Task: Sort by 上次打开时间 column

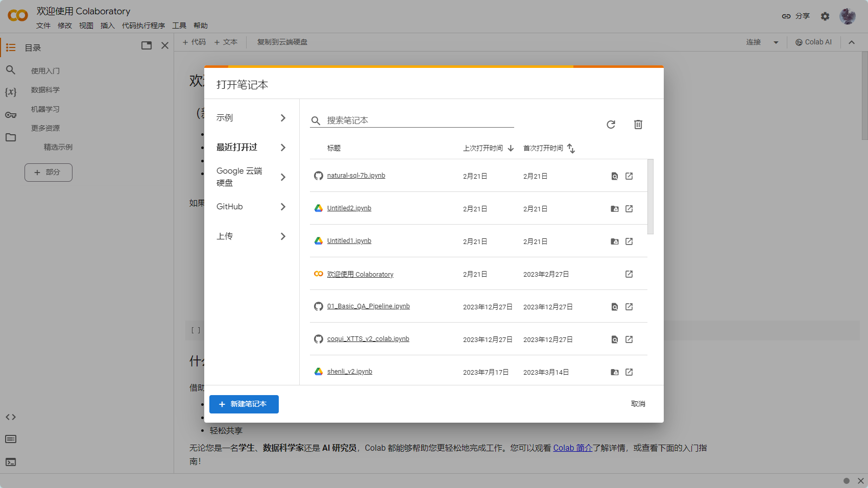Action: 488,149
